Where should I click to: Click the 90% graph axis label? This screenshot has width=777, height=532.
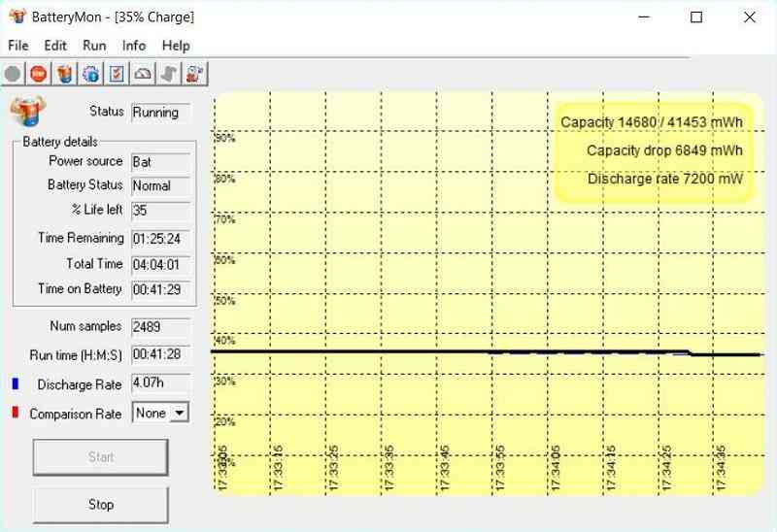click(225, 138)
